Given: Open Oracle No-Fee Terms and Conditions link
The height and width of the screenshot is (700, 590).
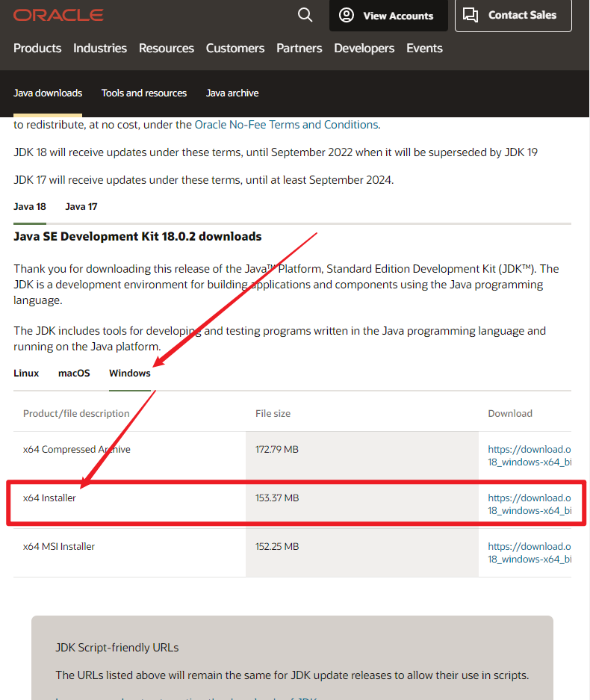Looking at the screenshot, I should (287, 125).
